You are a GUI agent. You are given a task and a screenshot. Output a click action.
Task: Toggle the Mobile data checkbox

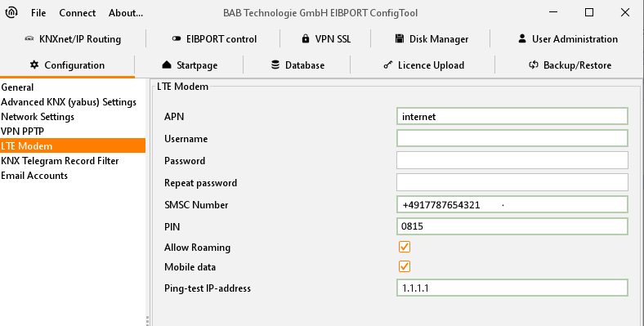coord(405,266)
